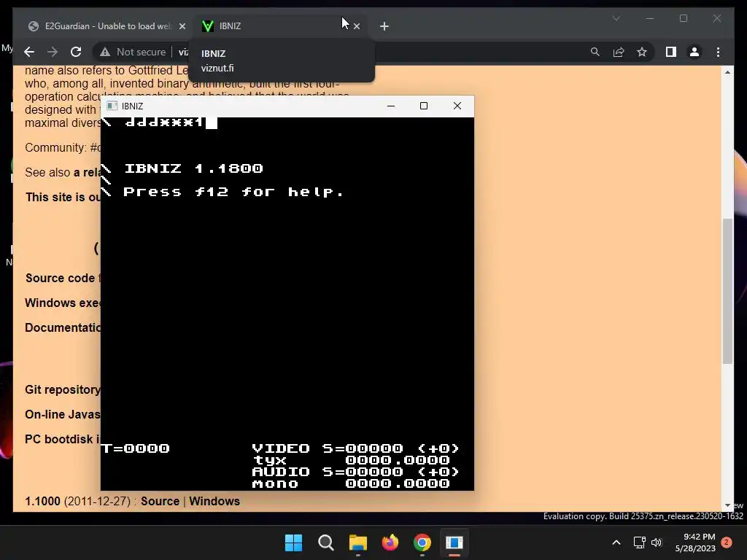Image resolution: width=747 pixels, height=560 pixels.
Task: Open the tab search dropdown chevron
Action: pyautogui.click(x=616, y=18)
